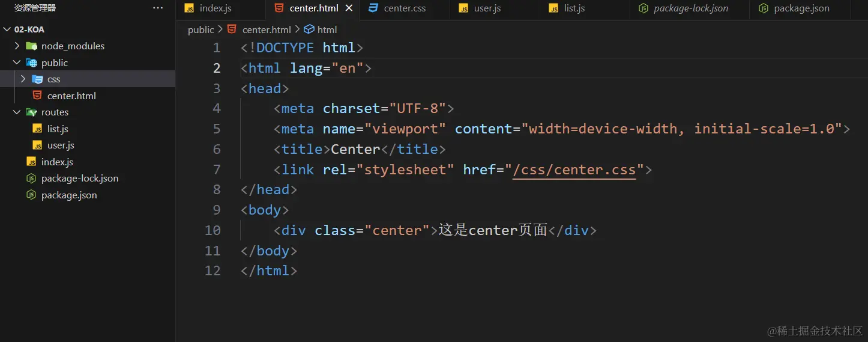868x342 pixels.
Task: Click the 资源管理器 explorer title
Action: (x=35, y=8)
